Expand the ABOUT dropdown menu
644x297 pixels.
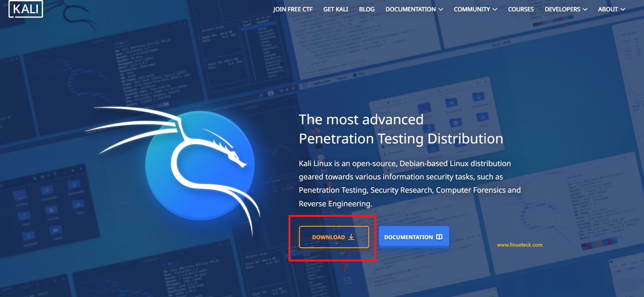click(612, 9)
